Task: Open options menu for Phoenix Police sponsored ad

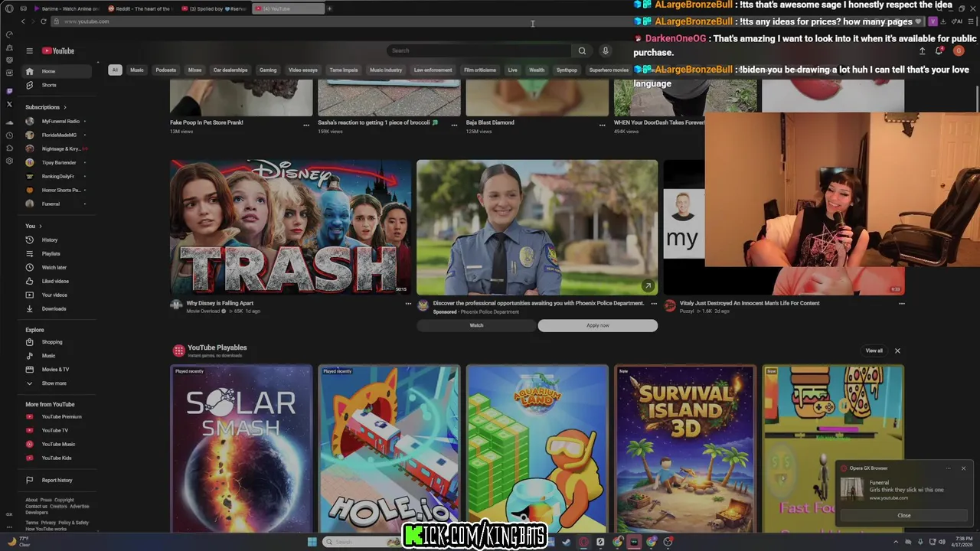Action: [x=654, y=304]
